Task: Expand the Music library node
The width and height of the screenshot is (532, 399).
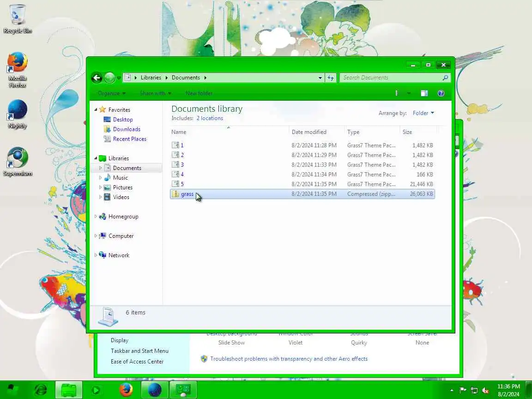Action: coord(100,177)
